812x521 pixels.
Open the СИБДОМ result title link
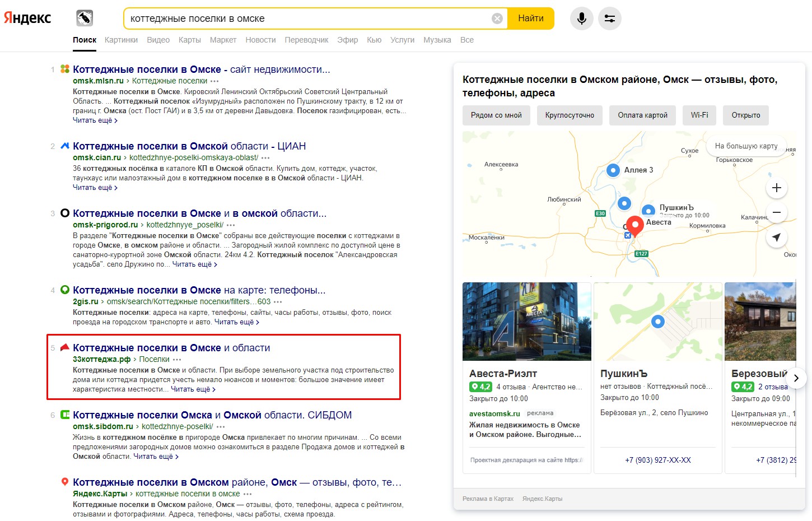coord(212,415)
